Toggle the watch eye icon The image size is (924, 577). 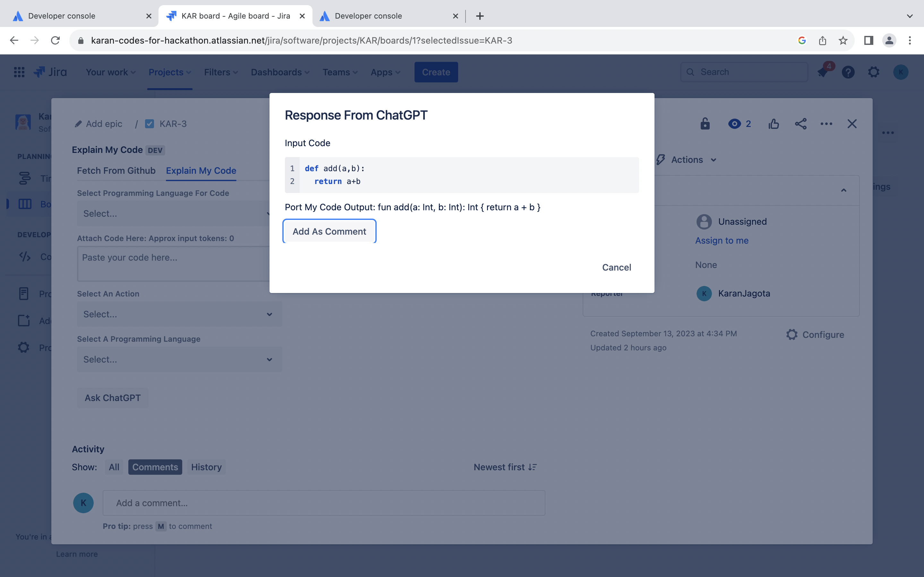(734, 124)
